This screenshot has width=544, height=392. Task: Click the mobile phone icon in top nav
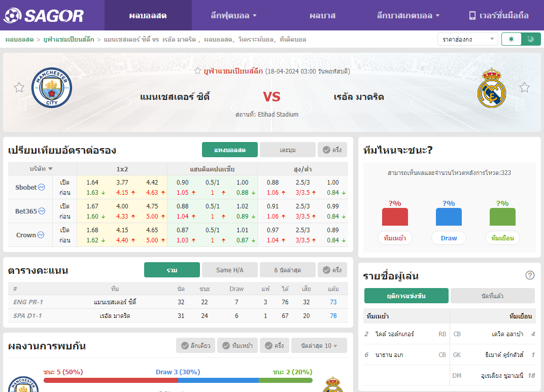[x=472, y=16]
